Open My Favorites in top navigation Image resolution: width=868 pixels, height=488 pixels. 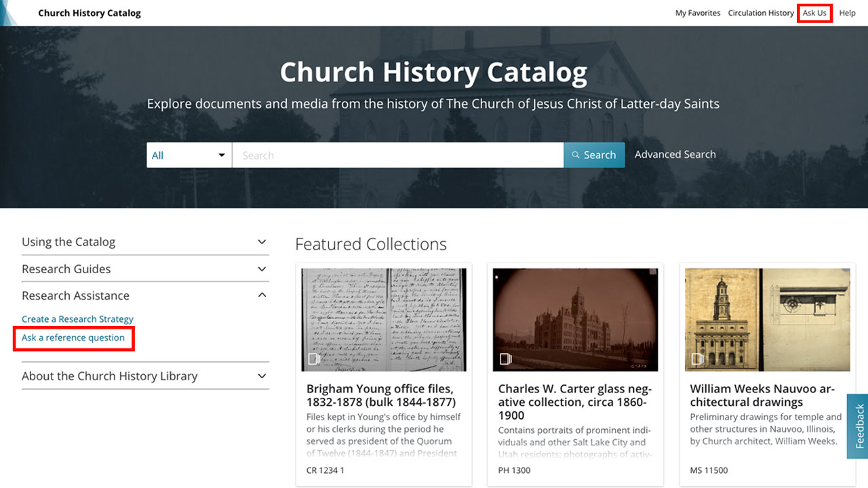[698, 13]
